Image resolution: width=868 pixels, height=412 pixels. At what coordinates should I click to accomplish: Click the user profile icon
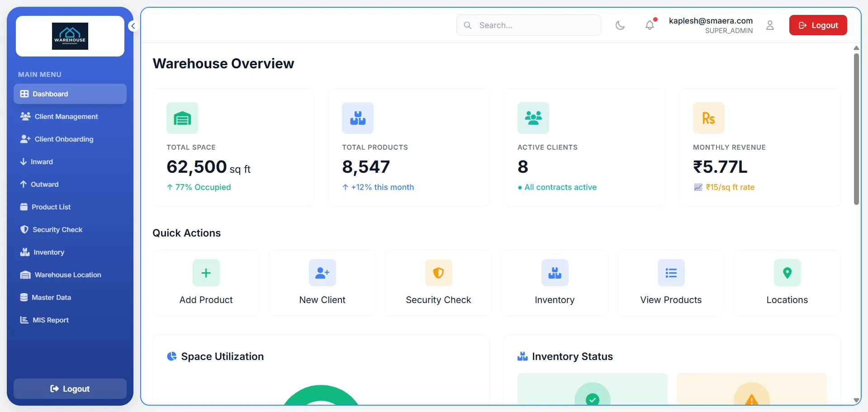pyautogui.click(x=770, y=25)
